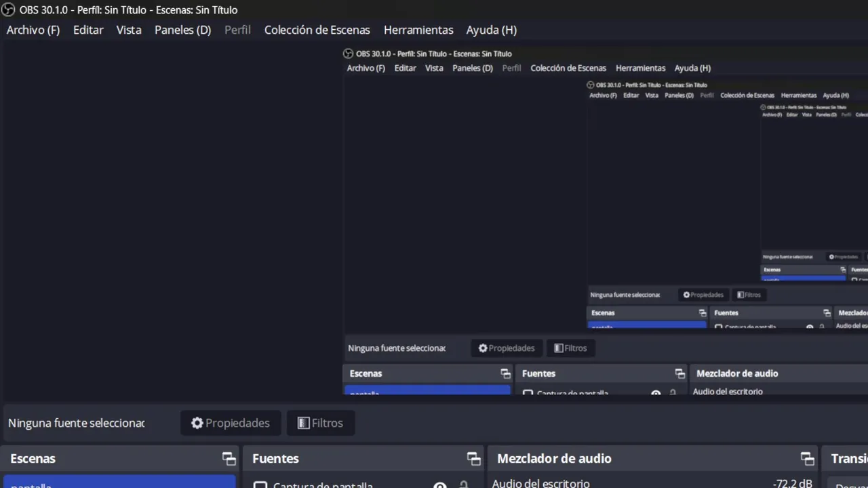Click Ayuda (H) in second nested preview copy

[835, 96]
